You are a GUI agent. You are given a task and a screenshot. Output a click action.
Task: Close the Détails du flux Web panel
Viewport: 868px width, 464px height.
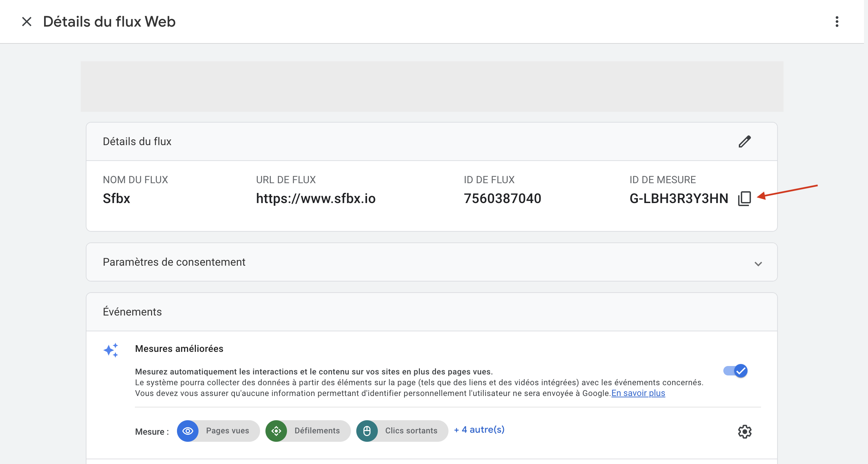[x=26, y=21]
